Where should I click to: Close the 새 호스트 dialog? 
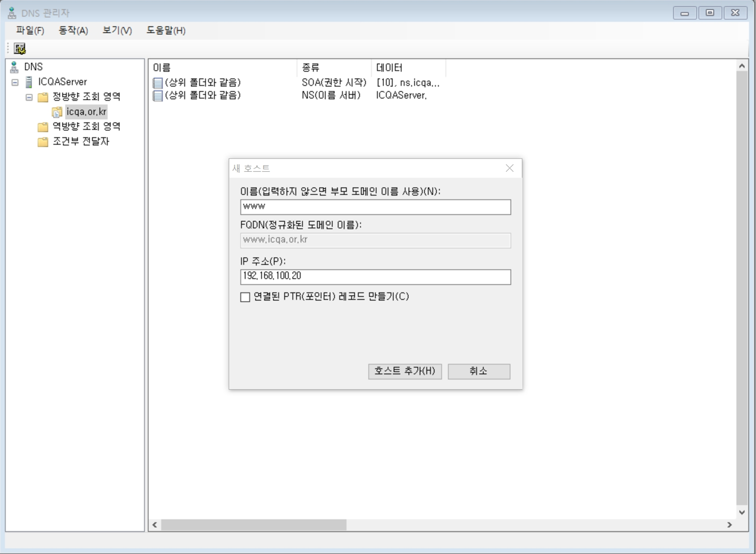click(x=510, y=168)
